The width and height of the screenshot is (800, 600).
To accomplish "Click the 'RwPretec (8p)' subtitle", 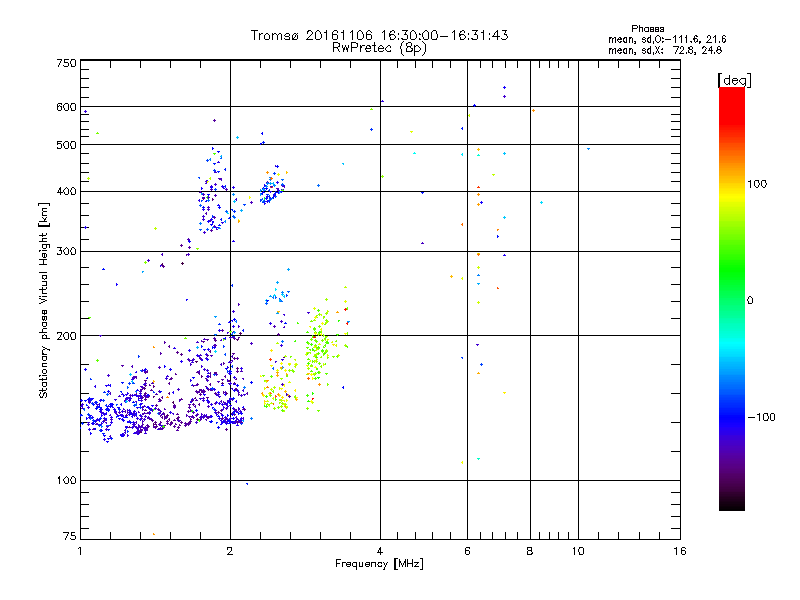I will point(379,48).
